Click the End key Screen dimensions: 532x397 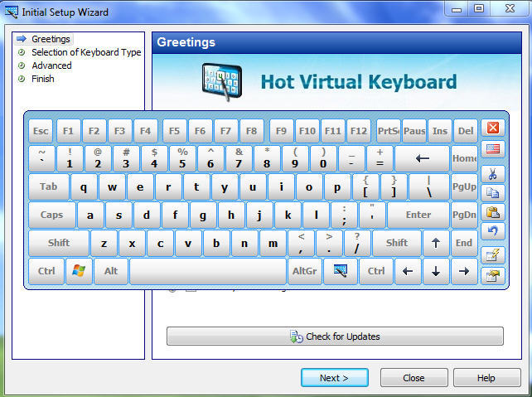[x=464, y=243]
